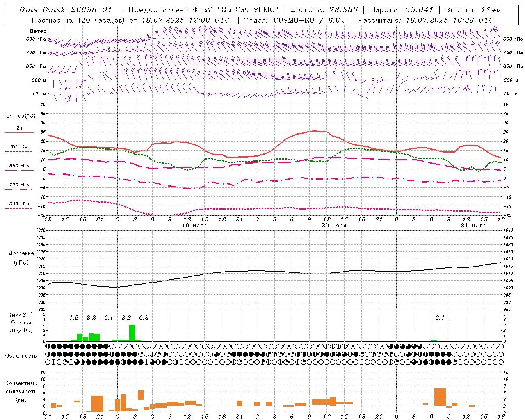Click the Конвективн. облачность (км) label
This screenshot has height=420, width=525.
pyautogui.click(x=21, y=391)
